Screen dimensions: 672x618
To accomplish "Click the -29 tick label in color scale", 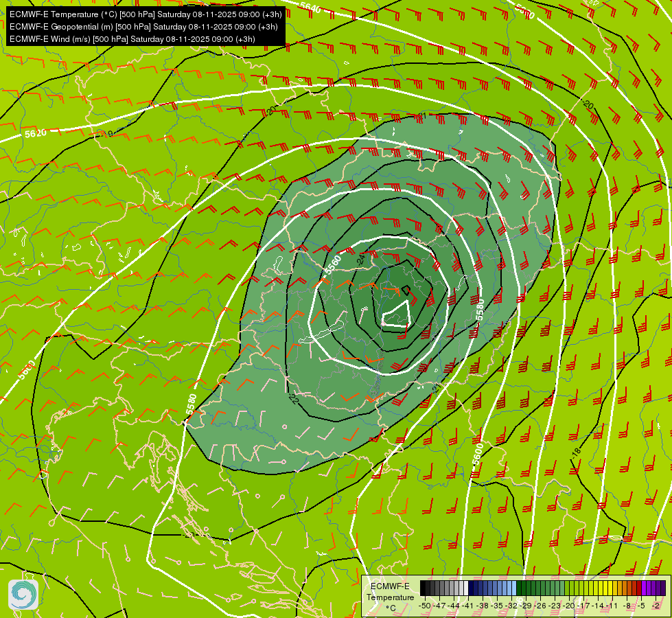I will click(526, 606).
